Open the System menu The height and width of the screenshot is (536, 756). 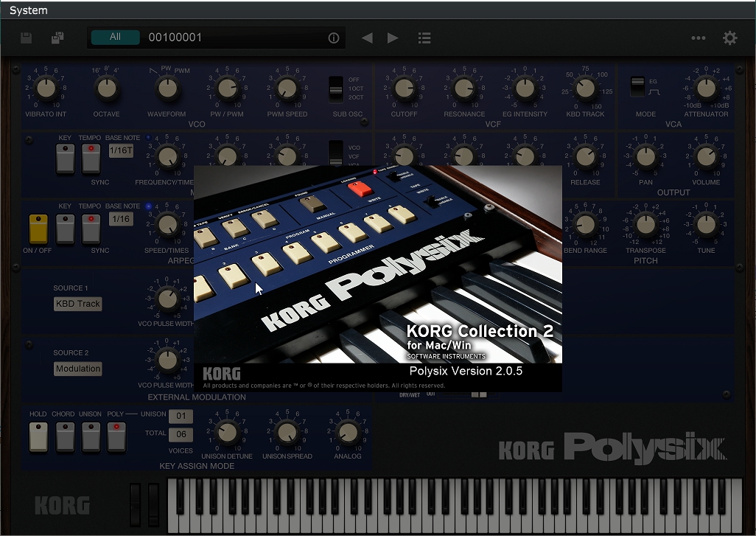pyautogui.click(x=29, y=10)
